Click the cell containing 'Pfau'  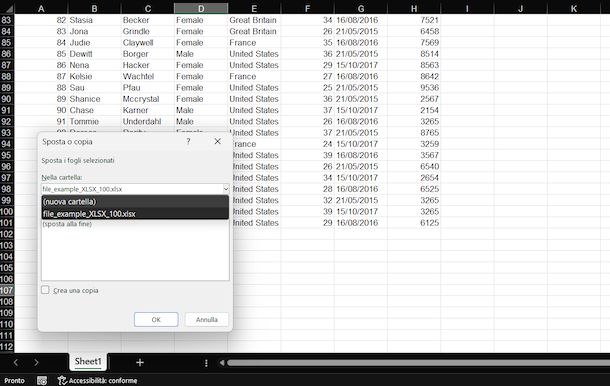148,88
